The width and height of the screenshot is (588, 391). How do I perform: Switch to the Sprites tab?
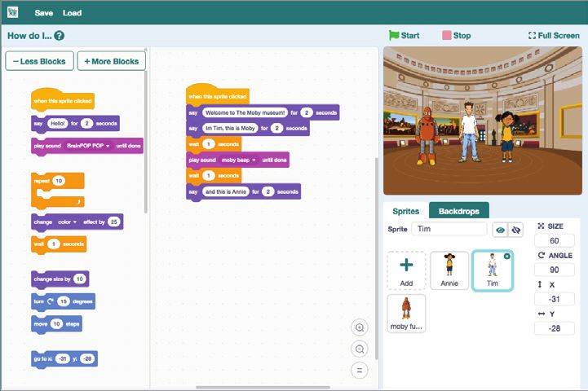(x=406, y=211)
